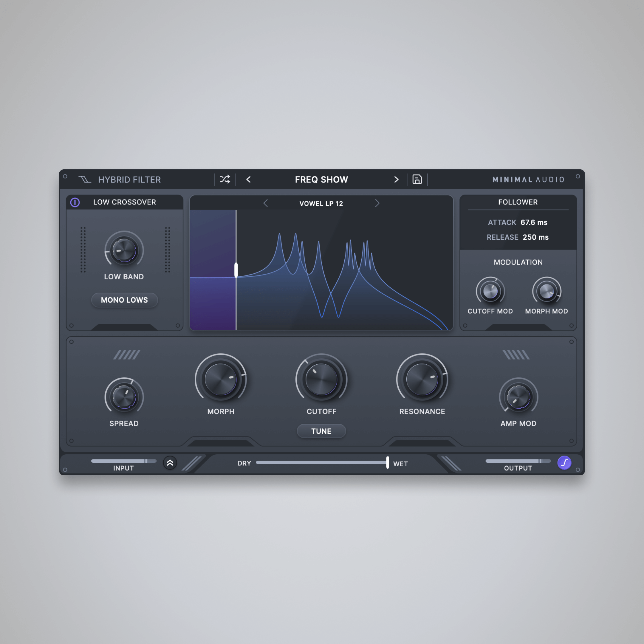Viewport: 644px width, 644px height.
Task: Open the Vowel LP 12 filter type menu
Action: click(321, 204)
